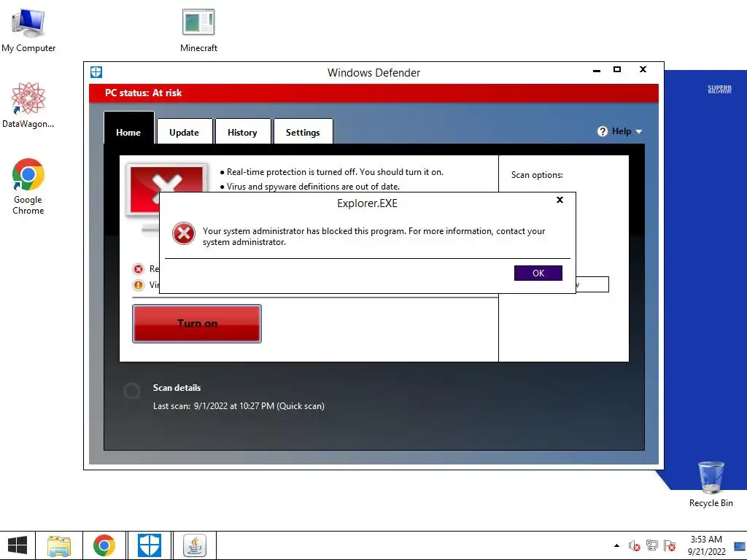
Task: Click the red error icon in dialog
Action: click(x=184, y=234)
